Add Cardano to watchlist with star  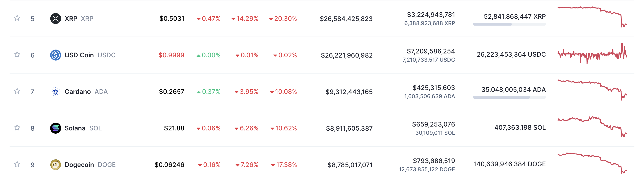tap(17, 91)
